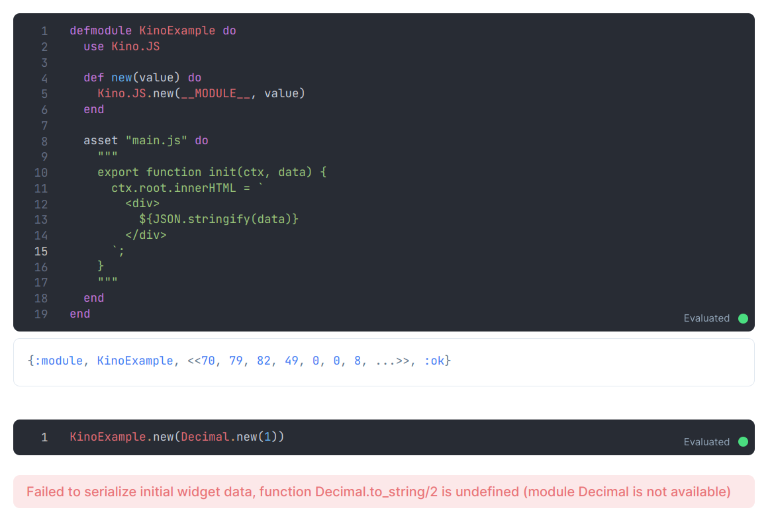Image resolution: width=772 pixels, height=532 pixels.
Task: Click the final 'end' on line 19
Action: [79, 314]
